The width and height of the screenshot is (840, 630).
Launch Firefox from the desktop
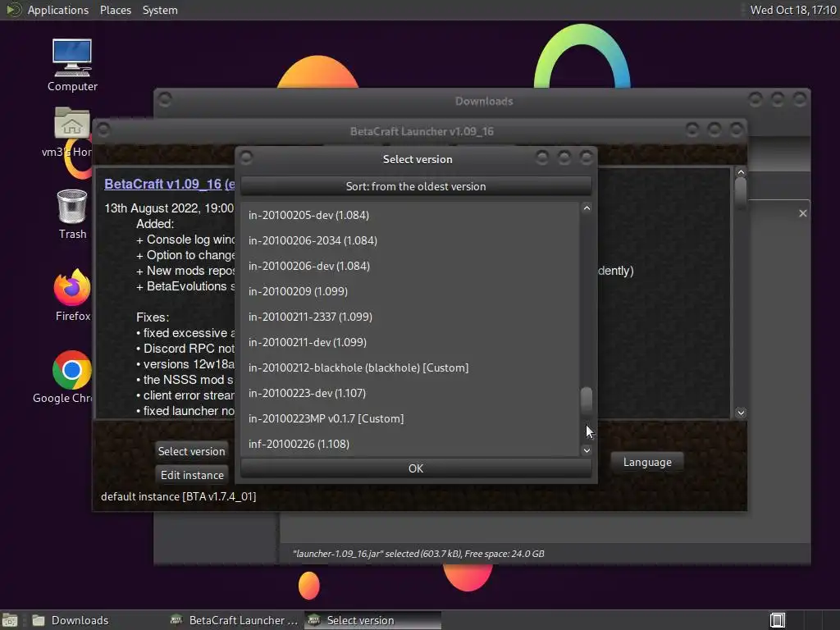coord(72,295)
